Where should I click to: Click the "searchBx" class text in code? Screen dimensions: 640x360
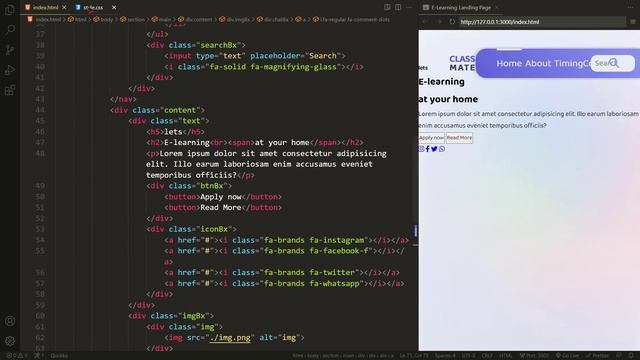tap(218, 45)
